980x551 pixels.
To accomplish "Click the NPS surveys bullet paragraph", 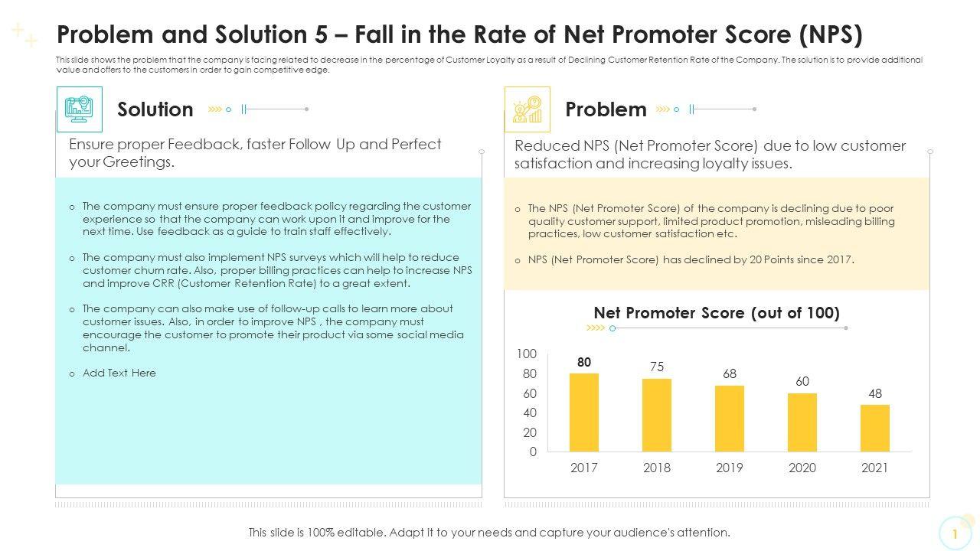I will pyautogui.click(x=277, y=270).
